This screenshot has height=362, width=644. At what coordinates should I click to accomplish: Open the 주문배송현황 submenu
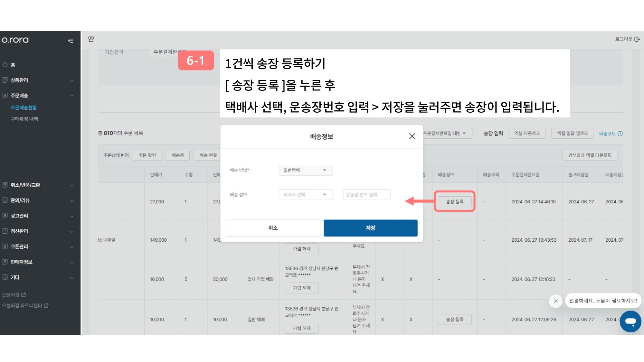(x=24, y=107)
